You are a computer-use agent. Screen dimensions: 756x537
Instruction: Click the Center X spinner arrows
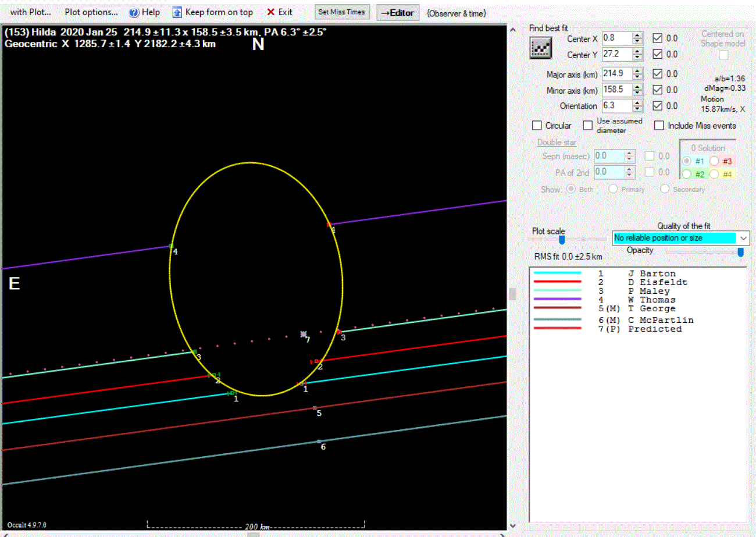(x=638, y=38)
